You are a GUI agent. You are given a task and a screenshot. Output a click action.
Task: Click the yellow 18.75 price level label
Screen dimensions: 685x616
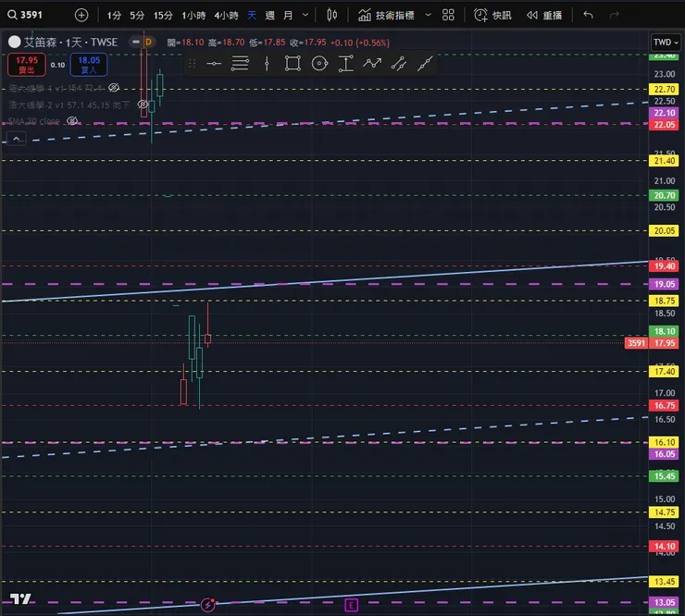665,301
